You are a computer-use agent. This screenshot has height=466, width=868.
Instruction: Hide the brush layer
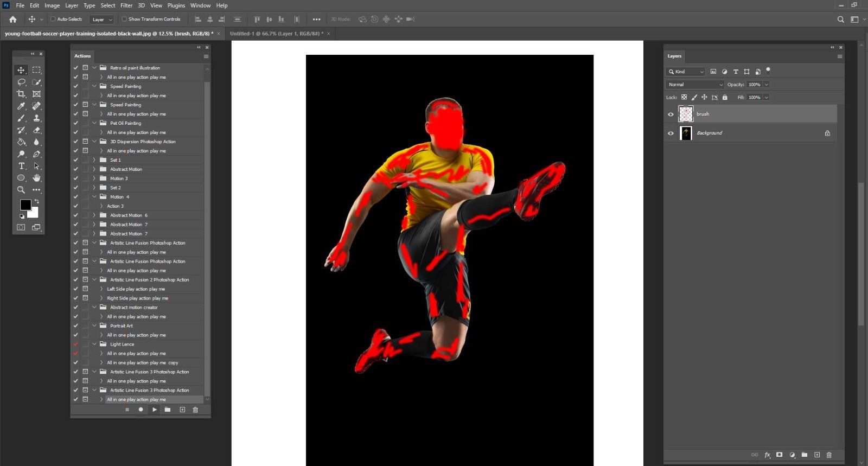[x=671, y=114]
